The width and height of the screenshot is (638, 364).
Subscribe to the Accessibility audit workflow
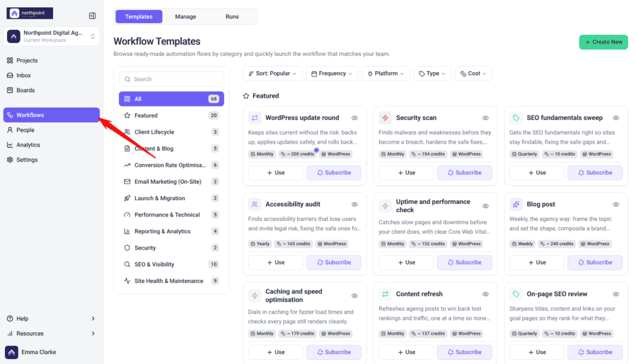(334, 263)
